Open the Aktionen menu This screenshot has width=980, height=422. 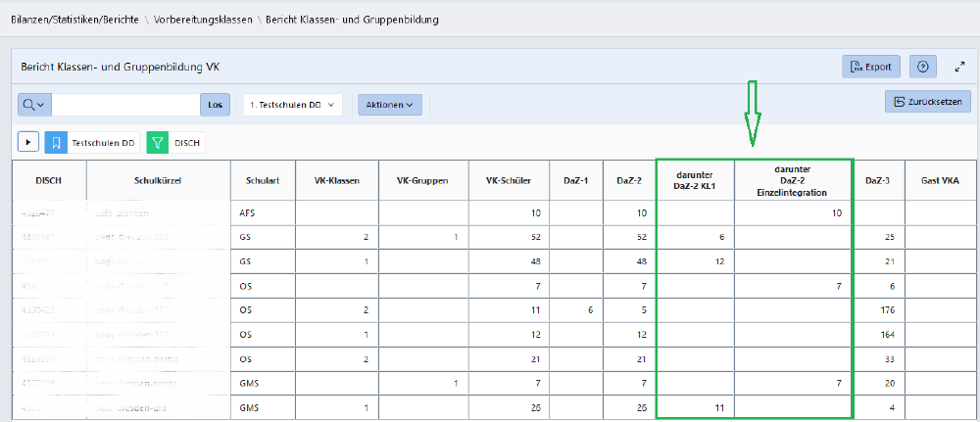(x=389, y=105)
